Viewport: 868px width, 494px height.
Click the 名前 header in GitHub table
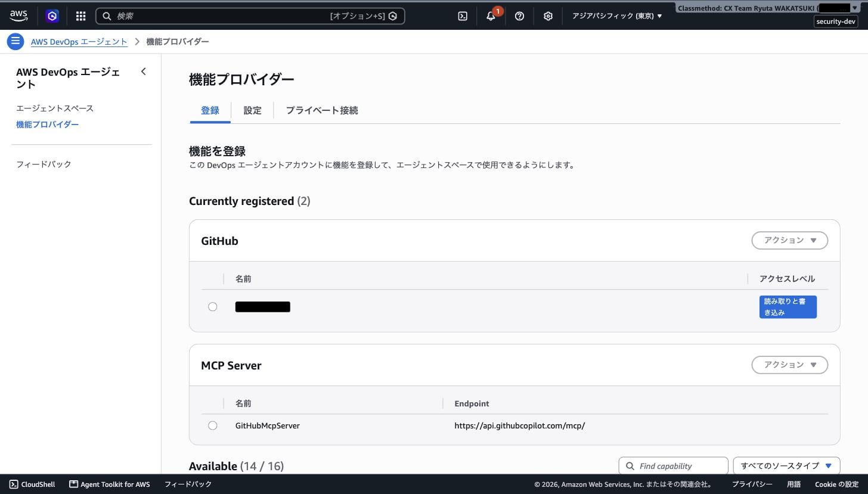point(243,279)
